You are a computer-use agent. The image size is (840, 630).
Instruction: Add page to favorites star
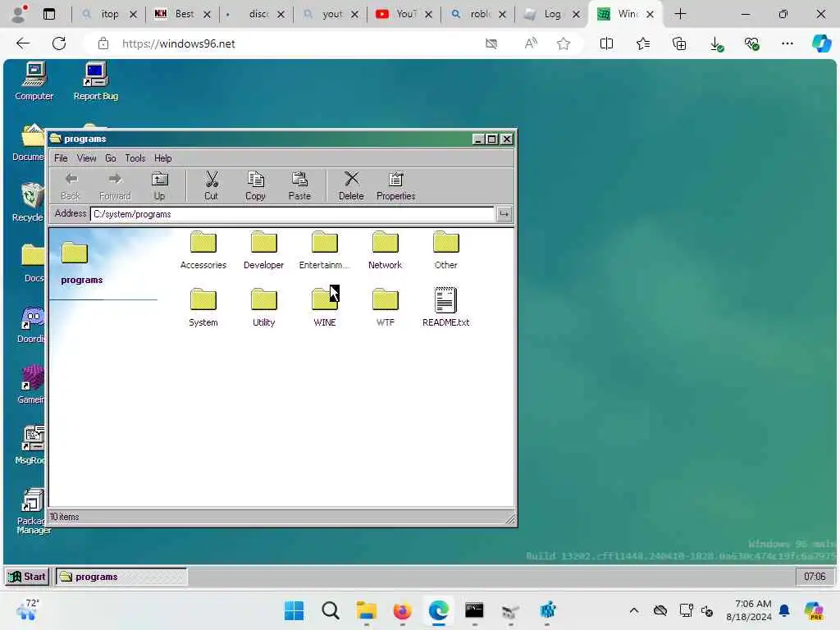(x=563, y=43)
